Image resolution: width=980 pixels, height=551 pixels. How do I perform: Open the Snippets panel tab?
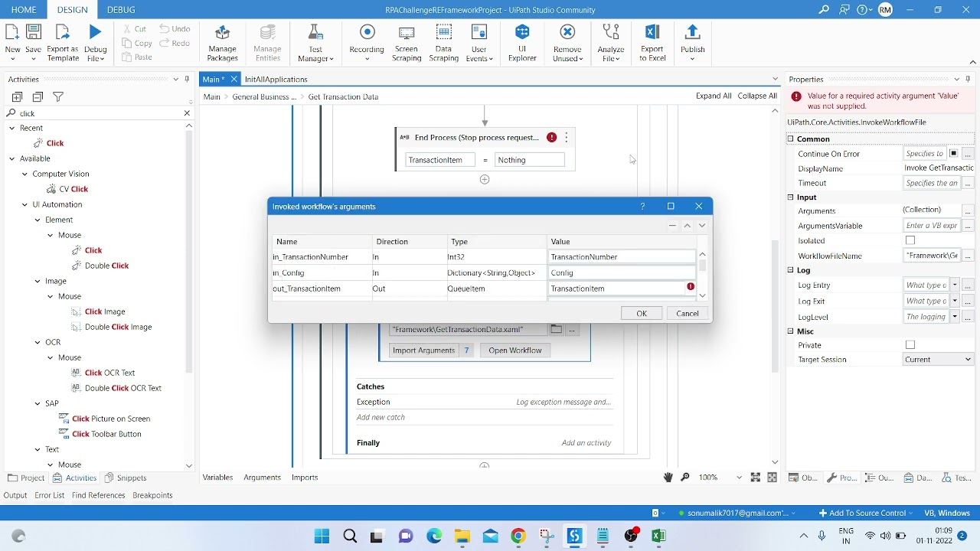pos(126,478)
